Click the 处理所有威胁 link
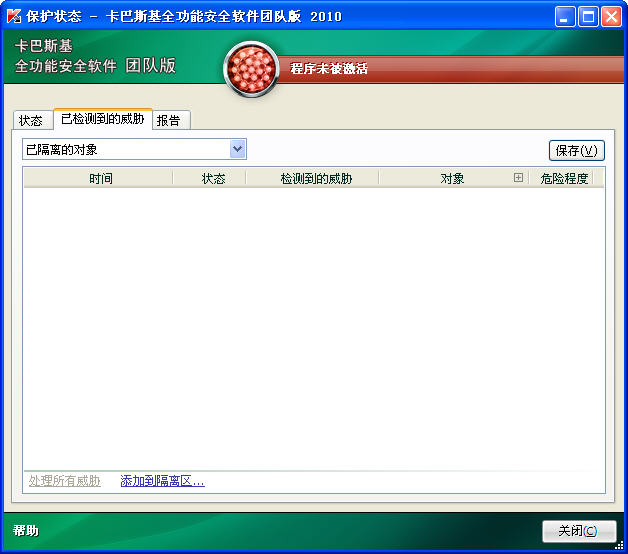This screenshot has width=628, height=554. tap(64, 481)
